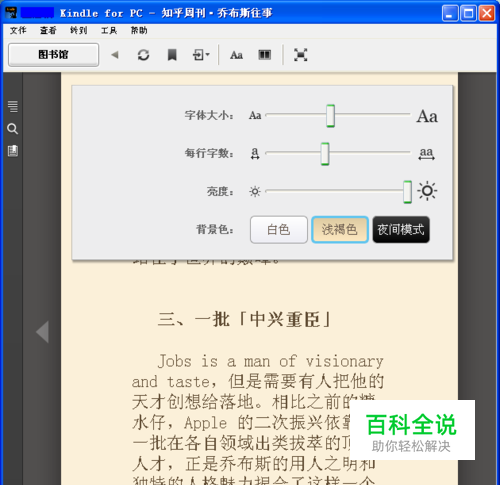Show table of contents sidebar icon
500x485 pixels.
click(13, 106)
